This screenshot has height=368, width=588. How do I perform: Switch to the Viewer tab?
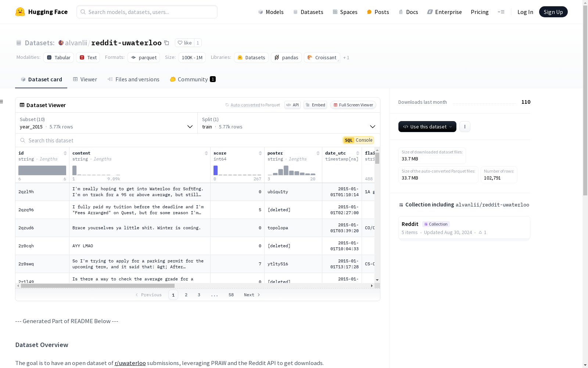click(85, 79)
